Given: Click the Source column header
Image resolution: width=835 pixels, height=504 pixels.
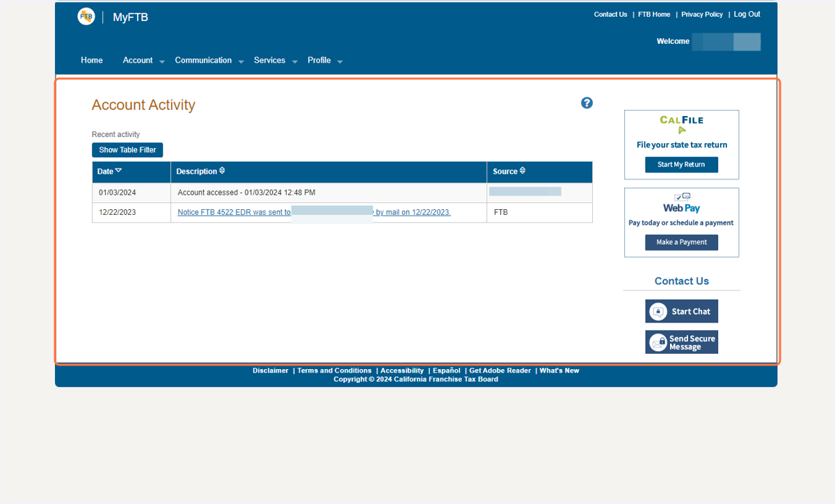Looking at the screenshot, I should coord(539,172).
